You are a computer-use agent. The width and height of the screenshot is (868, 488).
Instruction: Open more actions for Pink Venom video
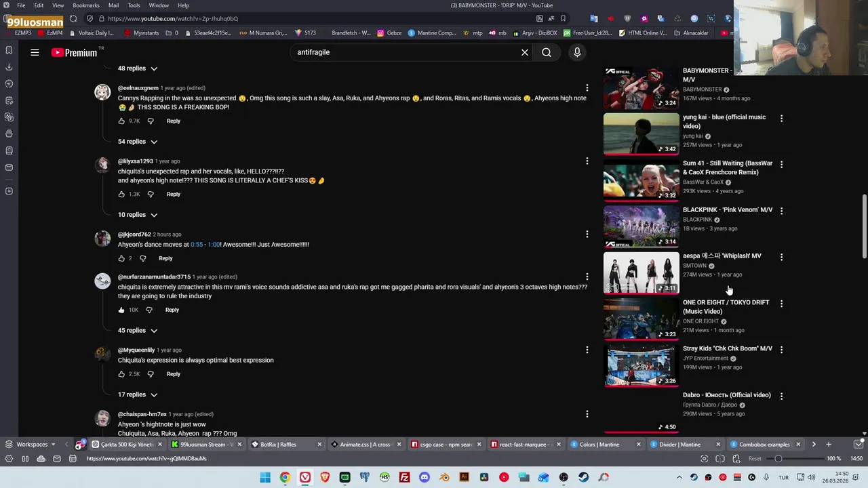point(781,211)
